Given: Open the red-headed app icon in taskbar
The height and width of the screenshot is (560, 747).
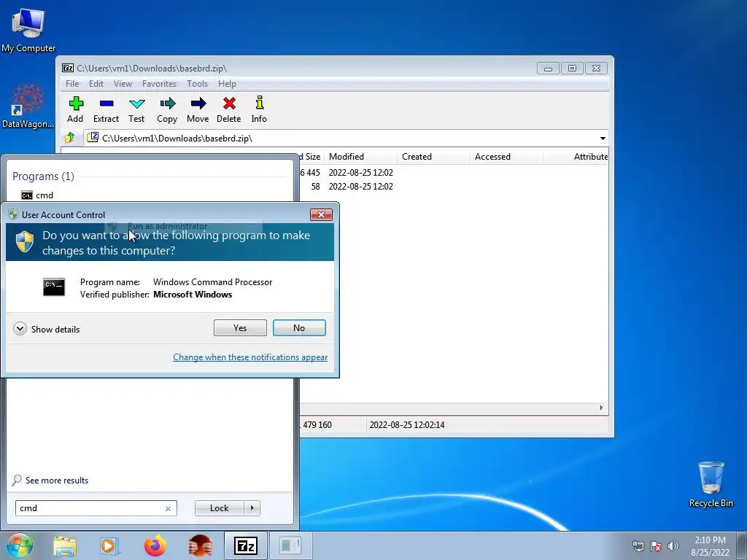Looking at the screenshot, I should tap(200, 546).
